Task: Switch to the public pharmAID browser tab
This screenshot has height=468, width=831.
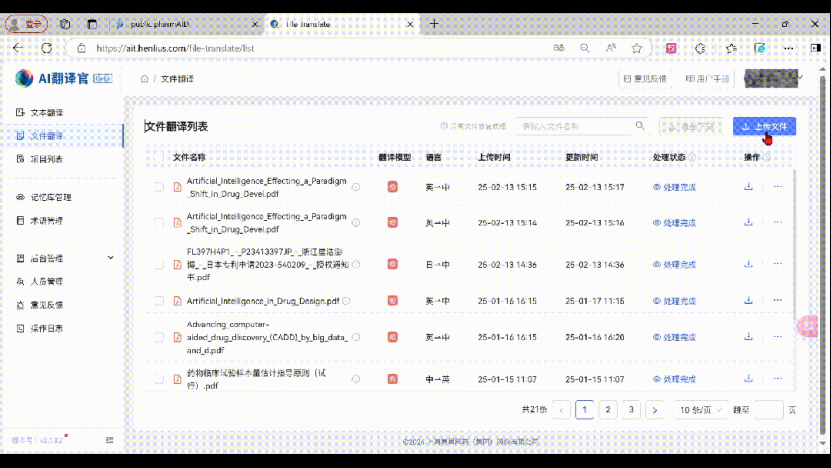Action: pos(183,24)
